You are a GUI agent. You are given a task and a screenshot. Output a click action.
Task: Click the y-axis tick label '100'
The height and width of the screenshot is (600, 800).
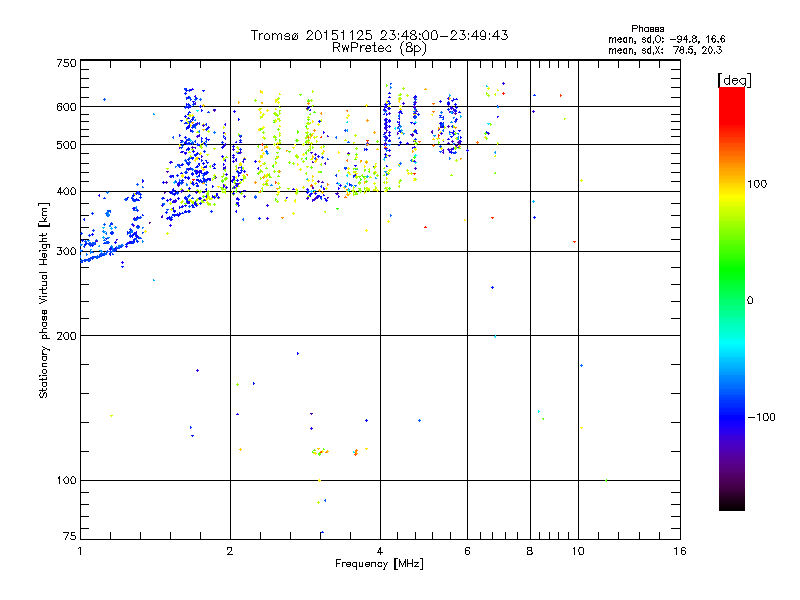tap(66, 481)
